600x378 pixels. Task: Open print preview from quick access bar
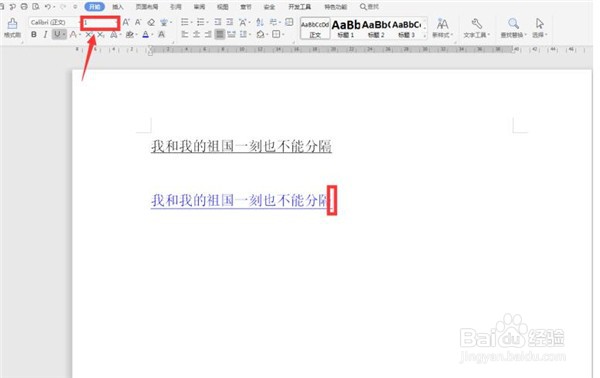tap(36, 7)
